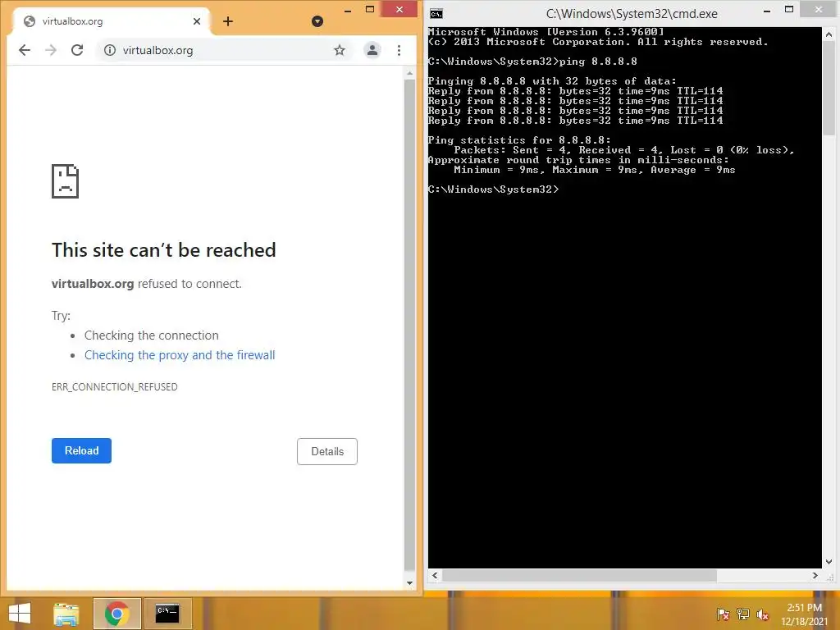840x630 pixels.
Task: Open File Explorer from taskbar
Action: (66, 614)
